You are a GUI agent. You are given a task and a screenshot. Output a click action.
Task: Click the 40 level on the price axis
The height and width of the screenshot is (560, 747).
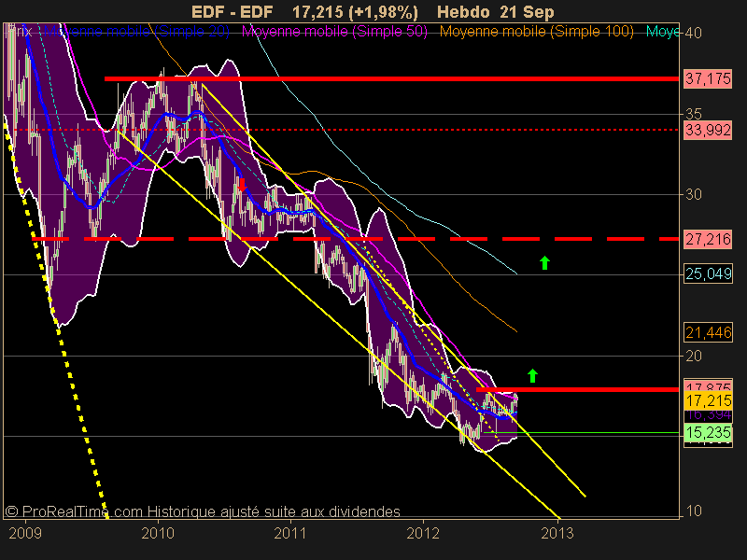coord(693,33)
